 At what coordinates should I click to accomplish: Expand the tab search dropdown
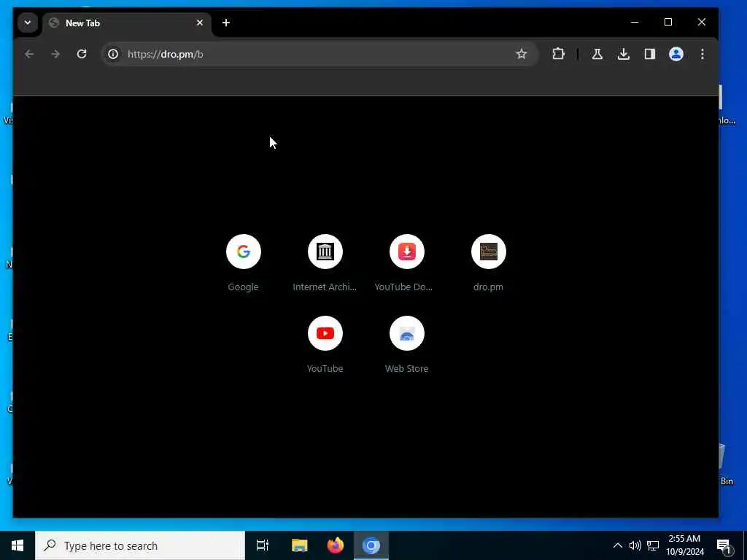point(28,23)
